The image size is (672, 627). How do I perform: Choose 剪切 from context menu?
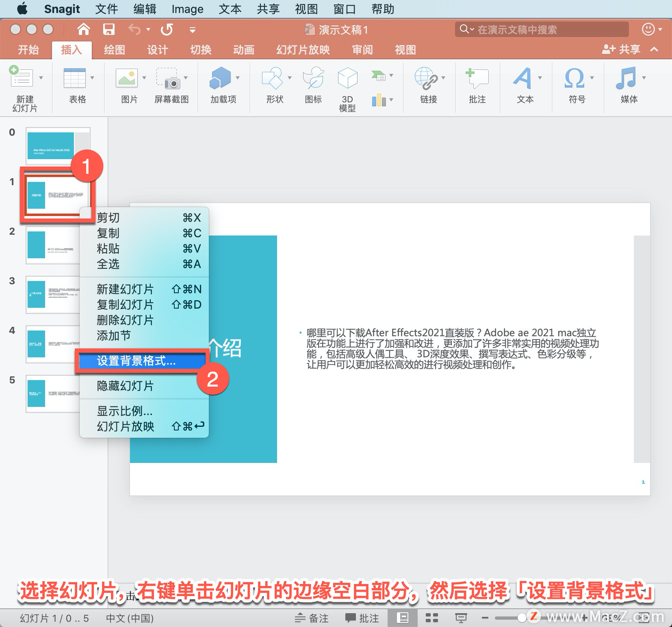click(x=144, y=218)
